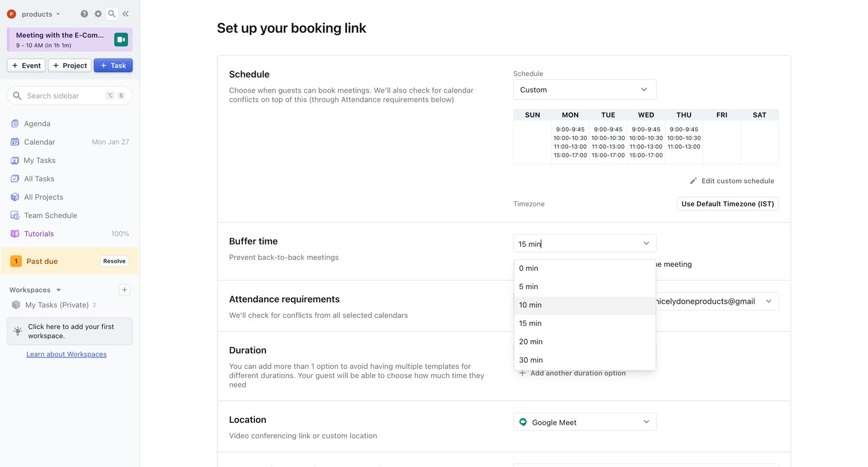The width and height of the screenshot is (868, 467).
Task: Open the help question mark icon
Action: coord(84,14)
